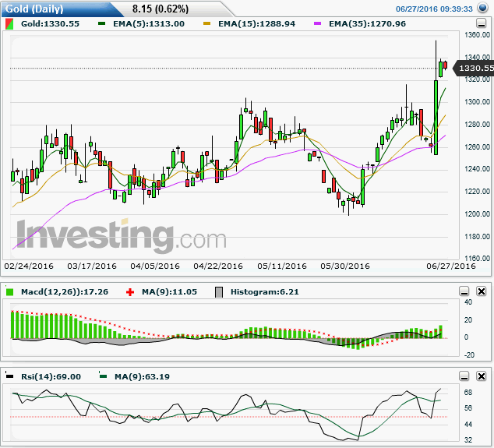Click the 1180.00 price axis label

click(x=478, y=237)
